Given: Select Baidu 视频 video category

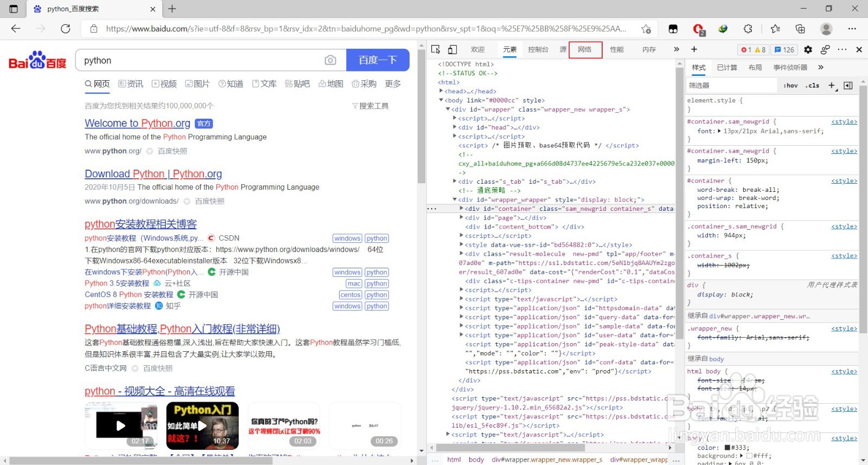Looking at the screenshot, I should pos(164,83).
